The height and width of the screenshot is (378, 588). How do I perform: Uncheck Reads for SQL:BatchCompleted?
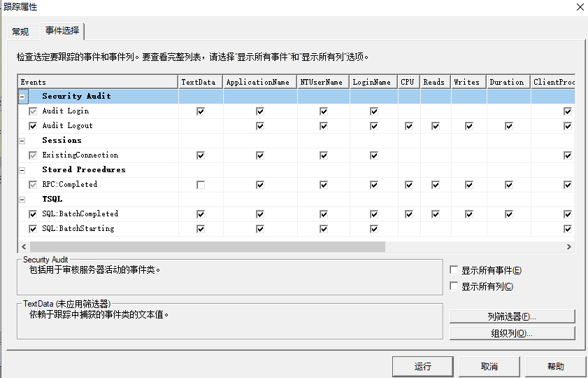click(x=436, y=214)
